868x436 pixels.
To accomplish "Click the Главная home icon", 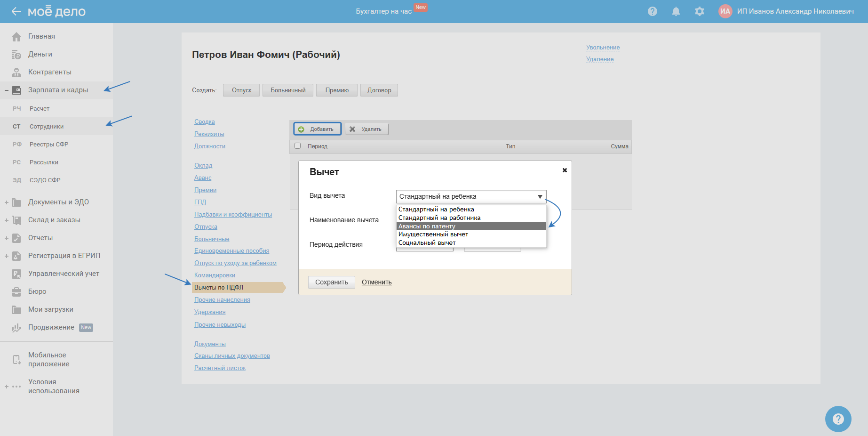I will tap(16, 37).
